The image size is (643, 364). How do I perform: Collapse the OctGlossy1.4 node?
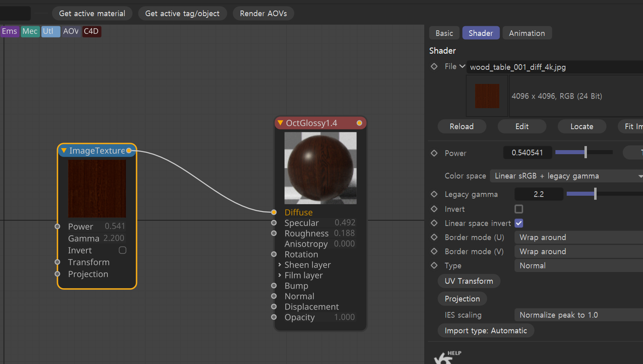click(x=280, y=123)
